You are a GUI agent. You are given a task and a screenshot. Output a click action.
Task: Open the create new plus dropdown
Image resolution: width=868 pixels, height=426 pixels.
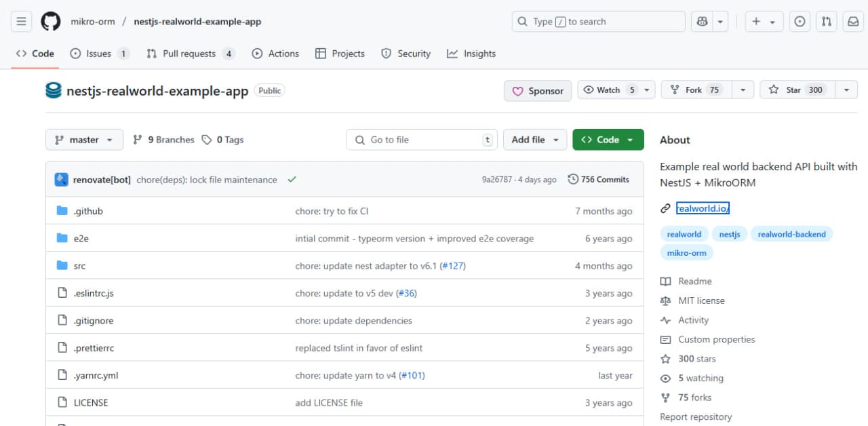click(x=764, y=22)
